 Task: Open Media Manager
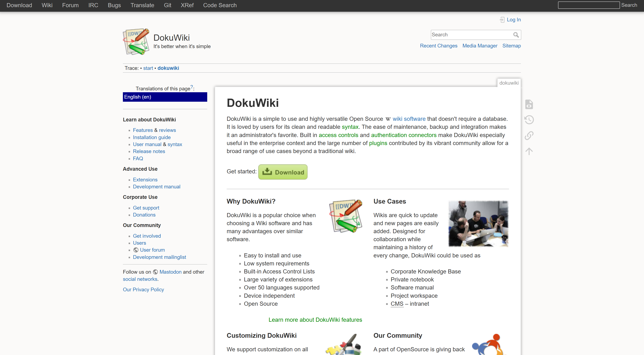(x=480, y=46)
